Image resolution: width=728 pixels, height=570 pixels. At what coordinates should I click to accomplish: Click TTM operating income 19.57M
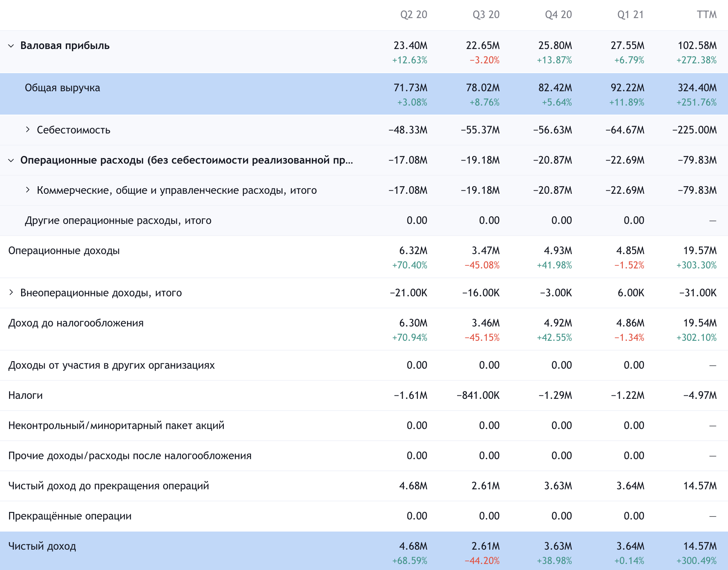pyautogui.click(x=700, y=251)
